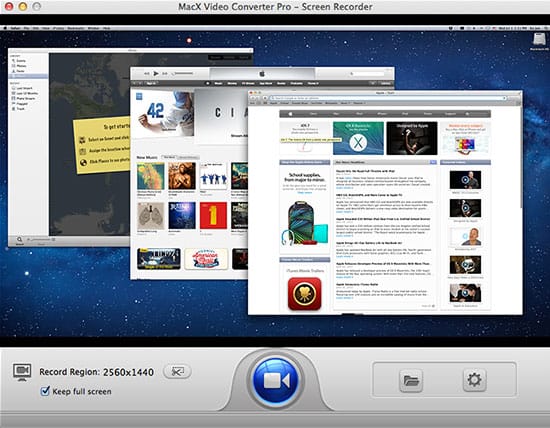Open the lungs artwork album in iTunes

(x=150, y=216)
